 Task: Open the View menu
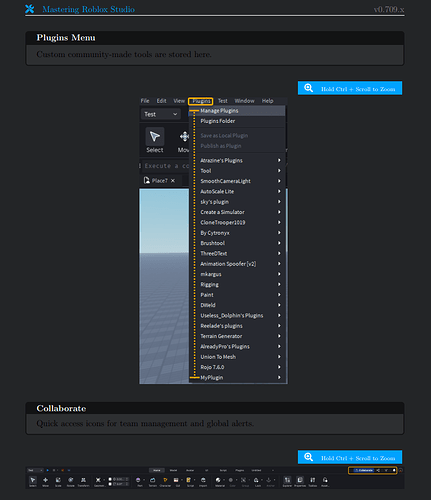(179, 101)
